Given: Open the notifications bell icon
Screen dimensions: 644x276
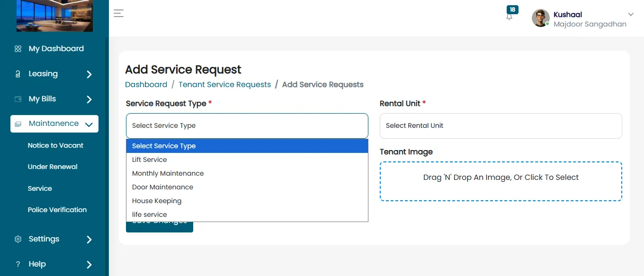Looking at the screenshot, I should click(510, 17).
